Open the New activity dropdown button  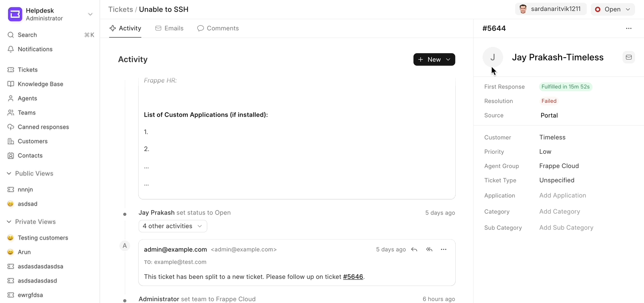pyautogui.click(x=434, y=59)
